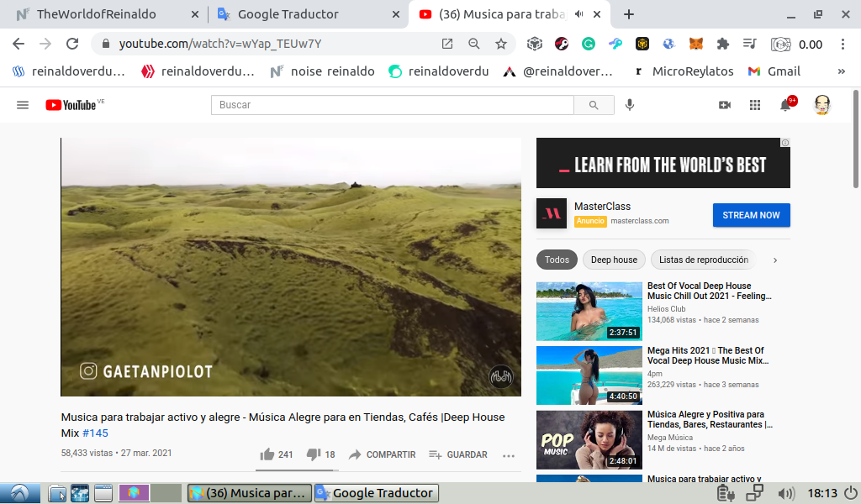Open noise reinaldo bookmark

[x=322, y=71]
